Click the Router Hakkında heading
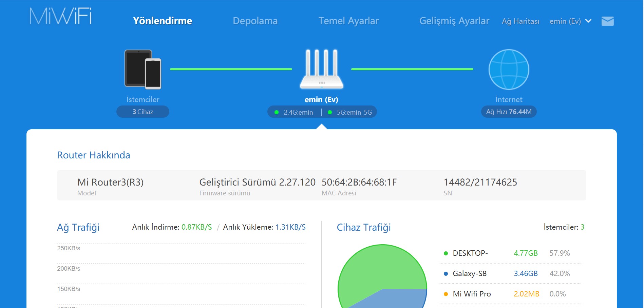Image resolution: width=644 pixels, height=308 pixels. coord(94,155)
